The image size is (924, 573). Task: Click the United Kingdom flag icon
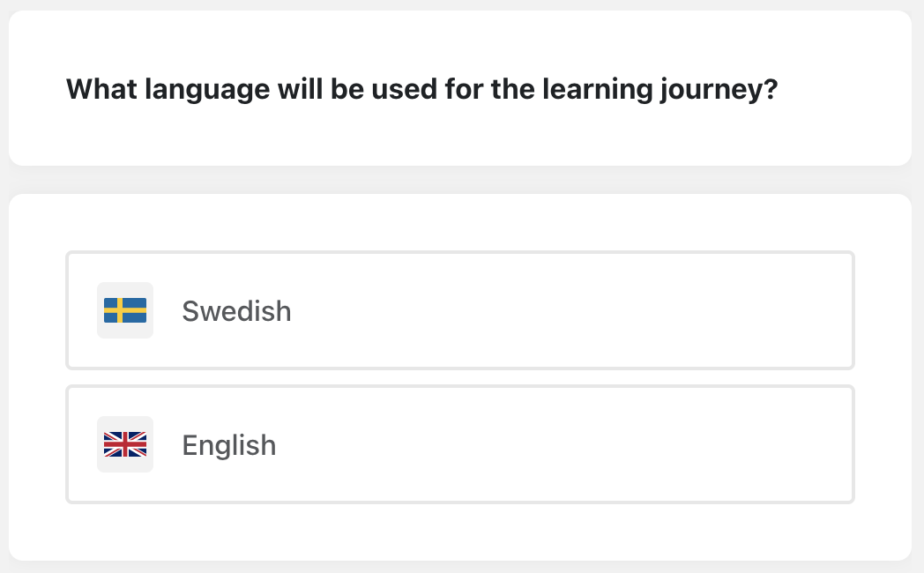tap(125, 444)
